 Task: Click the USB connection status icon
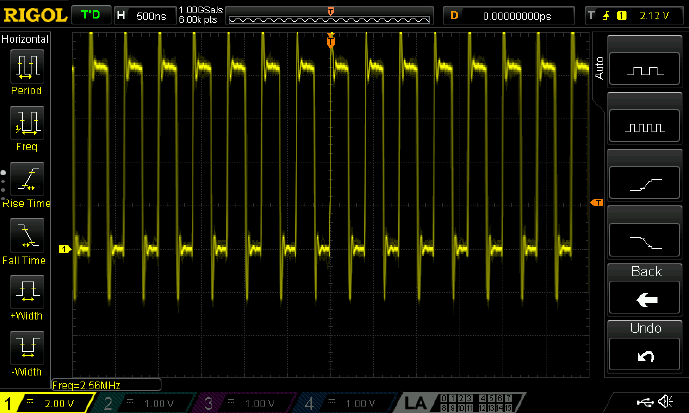click(645, 402)
